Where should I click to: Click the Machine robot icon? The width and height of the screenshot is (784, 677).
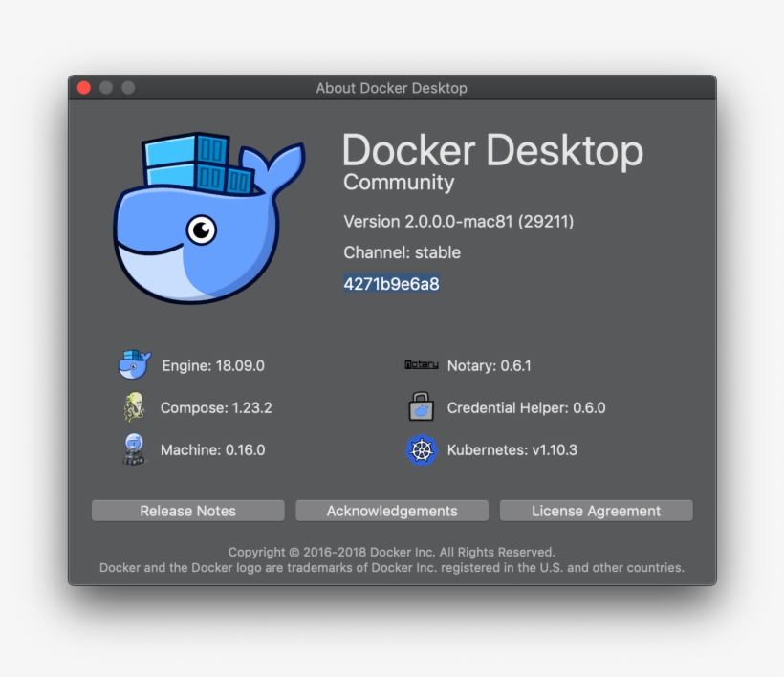coord(134,449)
